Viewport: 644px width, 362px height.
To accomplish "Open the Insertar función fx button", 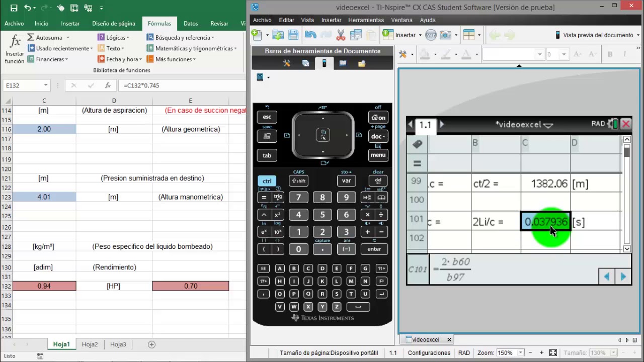I will pos(15,49).
